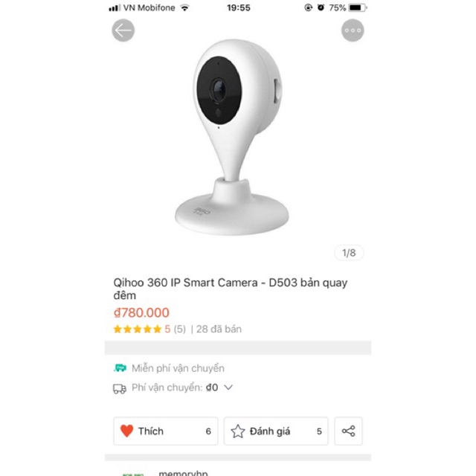
Task: Tap the alarm clock status icon
Action: (321, 7)
